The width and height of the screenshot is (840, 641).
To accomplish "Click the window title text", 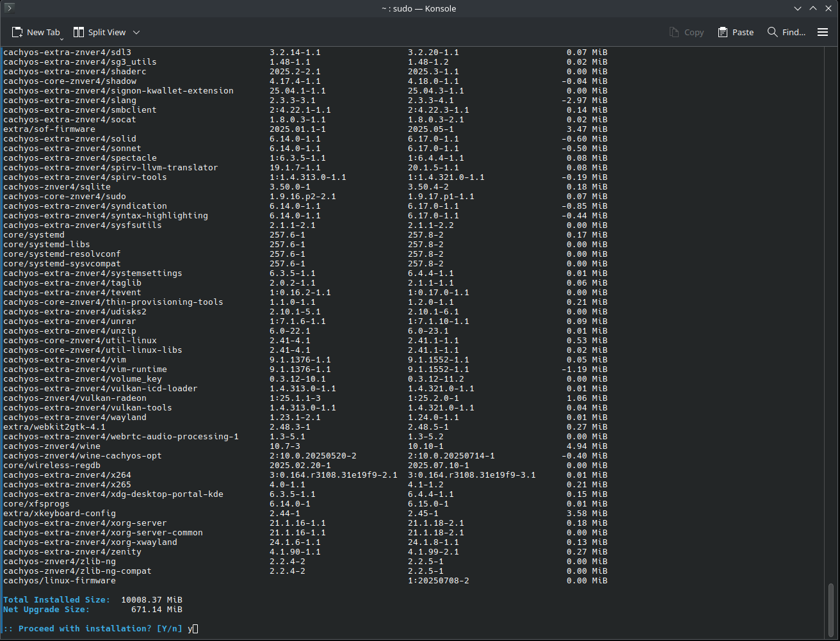I will 420,8.
